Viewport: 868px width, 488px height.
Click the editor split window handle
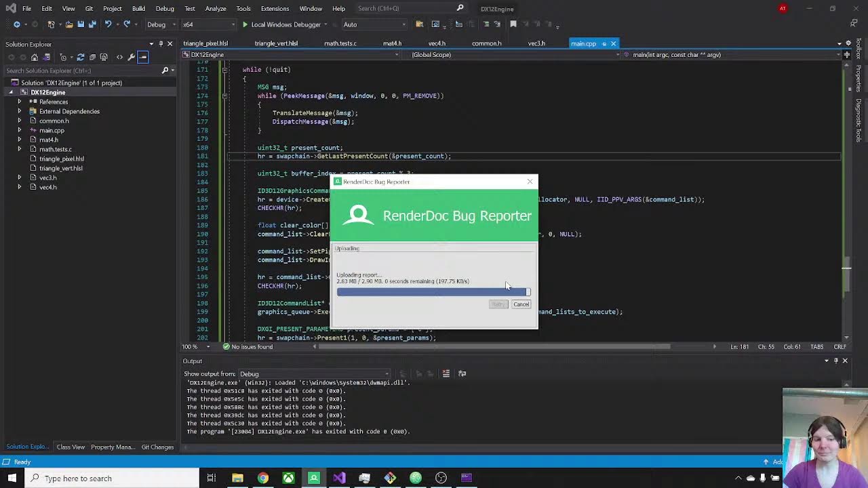pyautogui.click(x=846, y=54)
